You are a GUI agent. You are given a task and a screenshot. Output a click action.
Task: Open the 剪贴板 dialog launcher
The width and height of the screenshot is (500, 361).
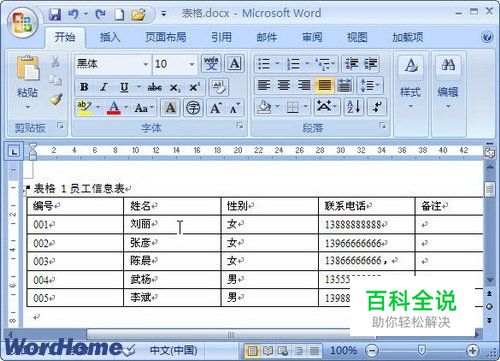coord(60,125)
